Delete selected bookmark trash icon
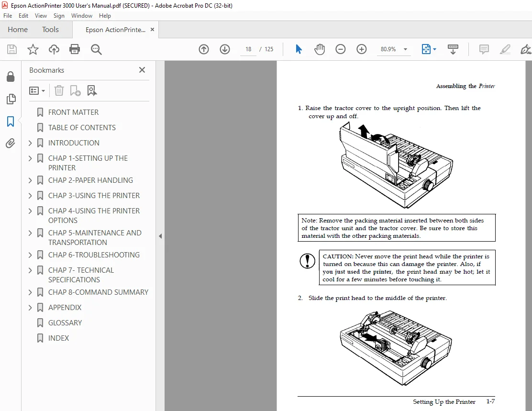The width and height of the screenshot is (532, 411). 59,90
